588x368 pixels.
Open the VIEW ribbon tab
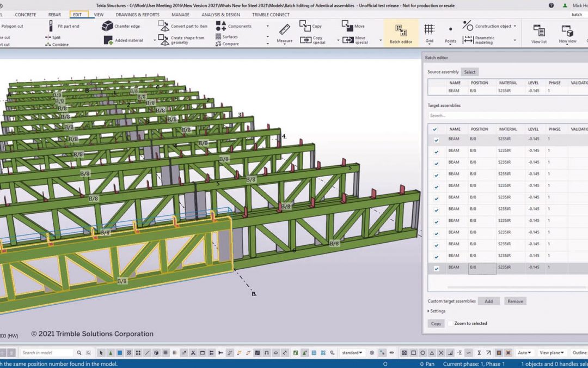pos(99,15)
